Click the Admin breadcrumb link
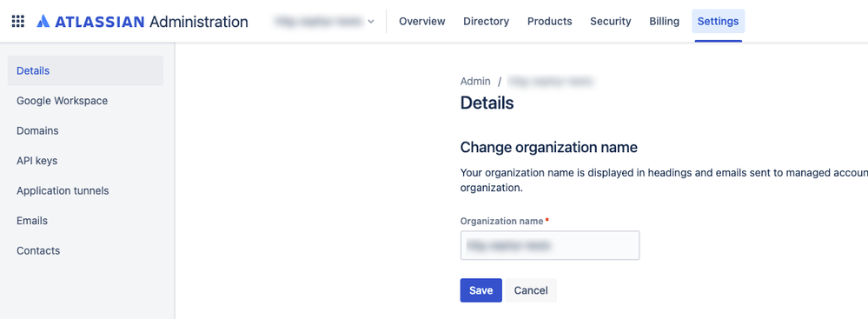 click(475, 82)
